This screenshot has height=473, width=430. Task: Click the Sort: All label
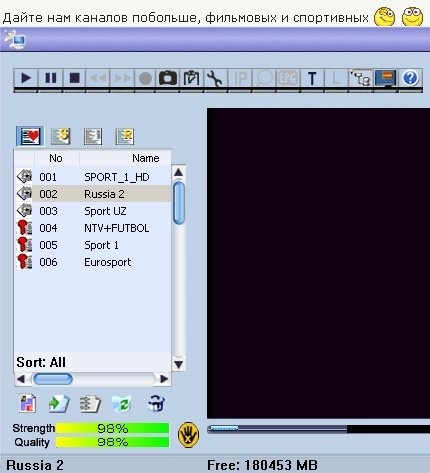coord(41,362)
